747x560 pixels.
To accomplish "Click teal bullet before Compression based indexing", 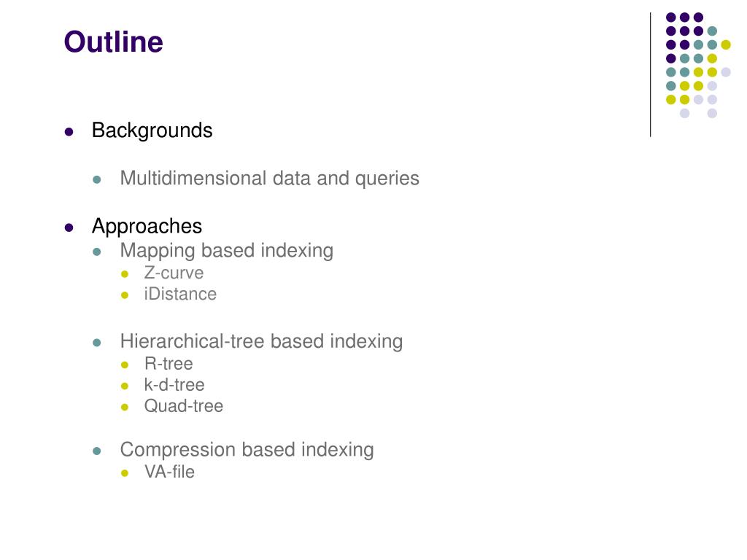I will point(97,451).
